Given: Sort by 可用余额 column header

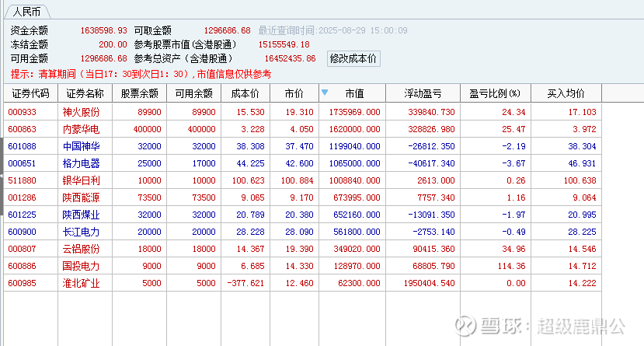Looking at the screenshot, I should click(x=194, y=93).
